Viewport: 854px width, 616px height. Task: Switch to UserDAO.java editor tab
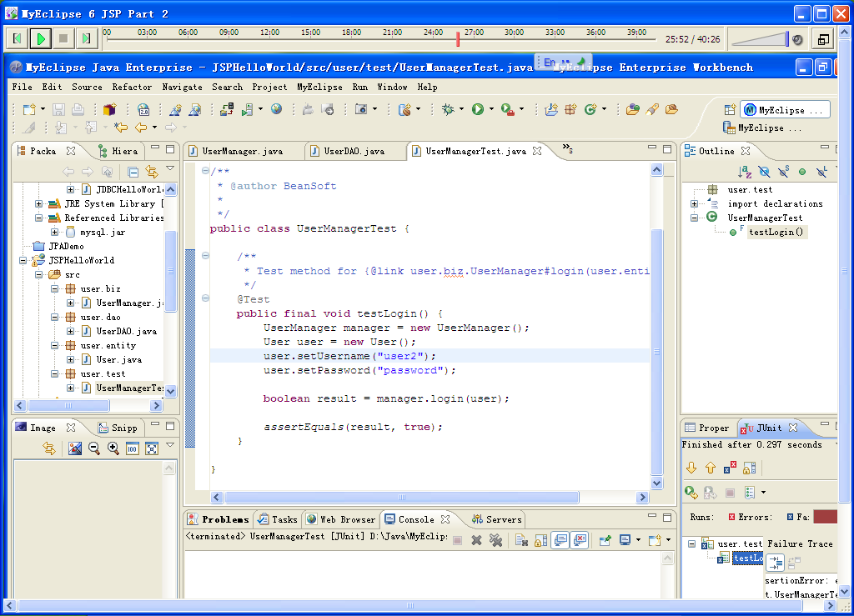354,151
